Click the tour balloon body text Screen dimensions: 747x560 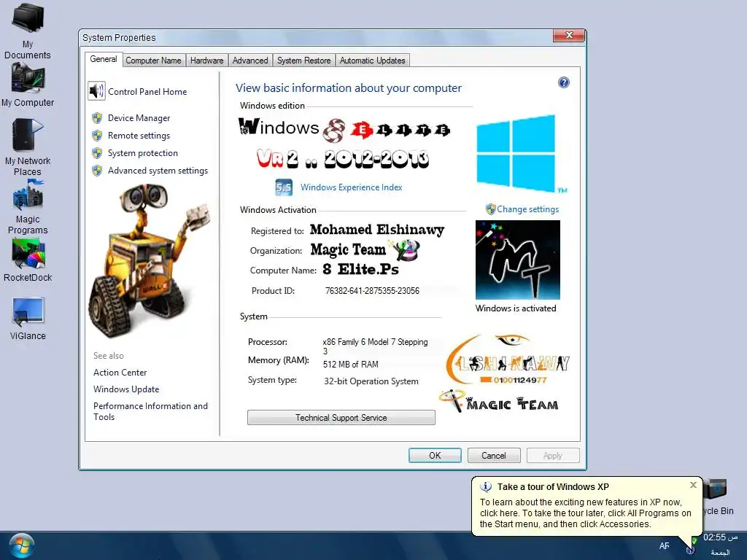[586, 513]
